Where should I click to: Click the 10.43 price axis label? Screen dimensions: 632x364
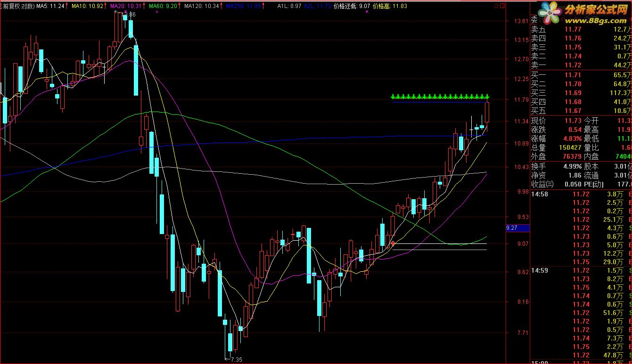pyautogui.click(x=521, y=167)
